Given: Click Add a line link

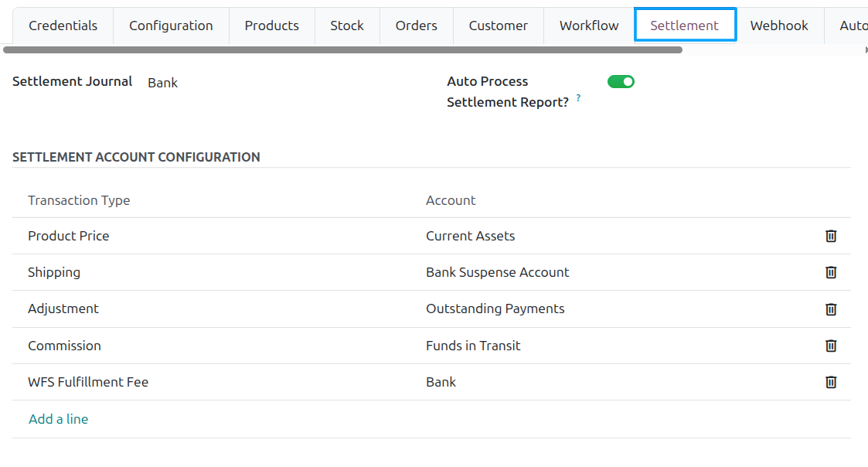Looking at the screenshot, I should tap(58, 419).
